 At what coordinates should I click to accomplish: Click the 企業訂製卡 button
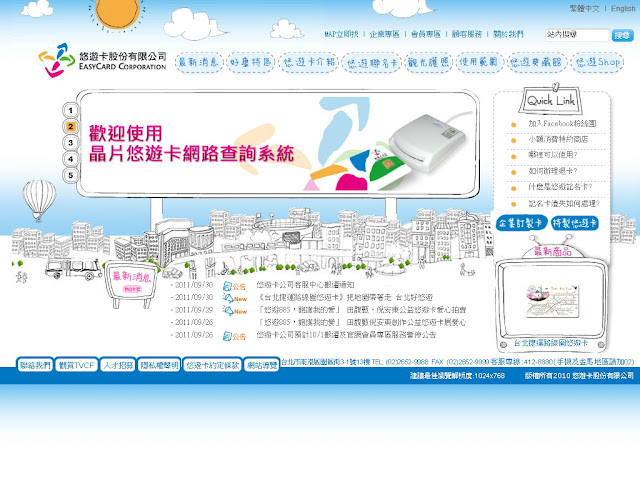pyautogui.click(x=521, y=223)
